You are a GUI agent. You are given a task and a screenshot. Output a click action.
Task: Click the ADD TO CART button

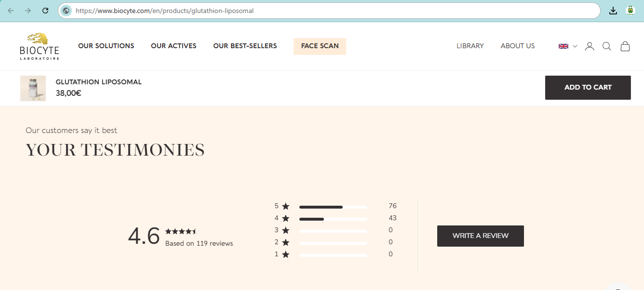[588, 88]
